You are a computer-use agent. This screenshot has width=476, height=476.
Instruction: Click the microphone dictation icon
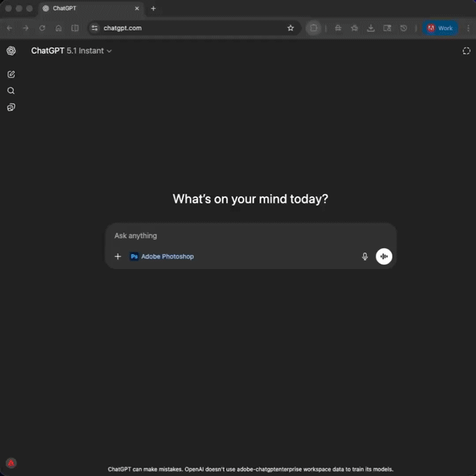365,257
